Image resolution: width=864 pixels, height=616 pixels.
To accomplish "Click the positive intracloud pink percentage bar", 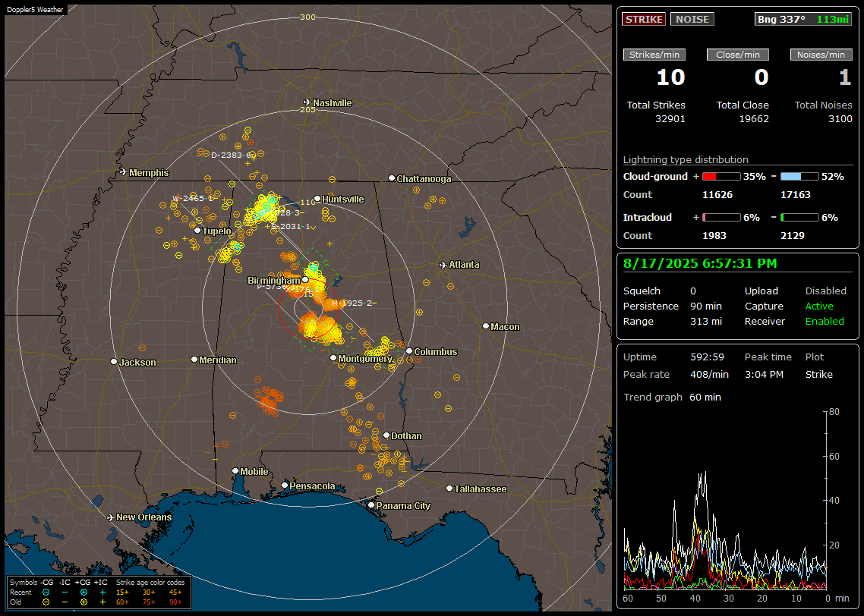I will tap(721, 218).
